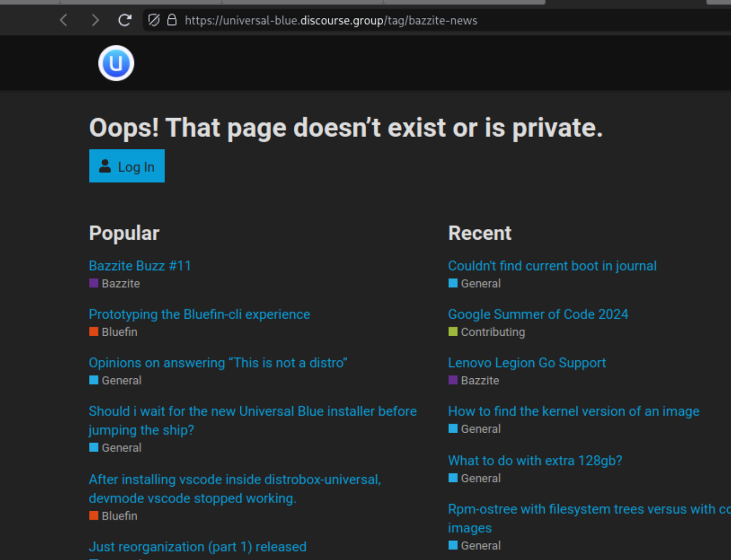The height and width of the screenshot is (560, 731).
Task: Click the Log In button
Action: [x=127, y=166]
